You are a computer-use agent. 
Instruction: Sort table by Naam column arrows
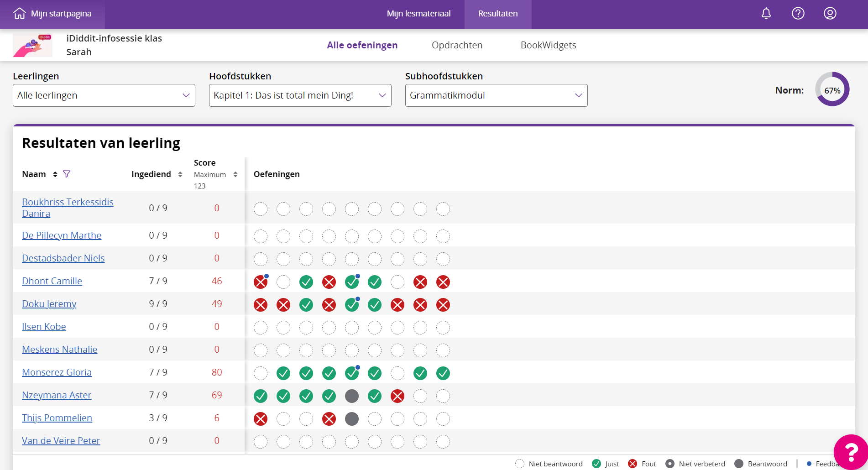(55, 174)
